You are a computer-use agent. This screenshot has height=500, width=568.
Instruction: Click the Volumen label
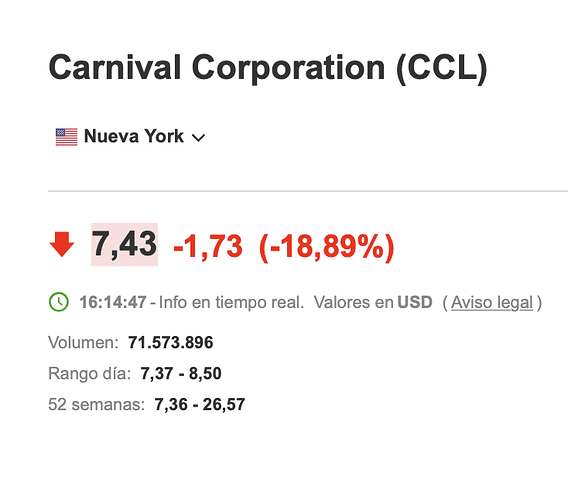[x=83, y=342]
